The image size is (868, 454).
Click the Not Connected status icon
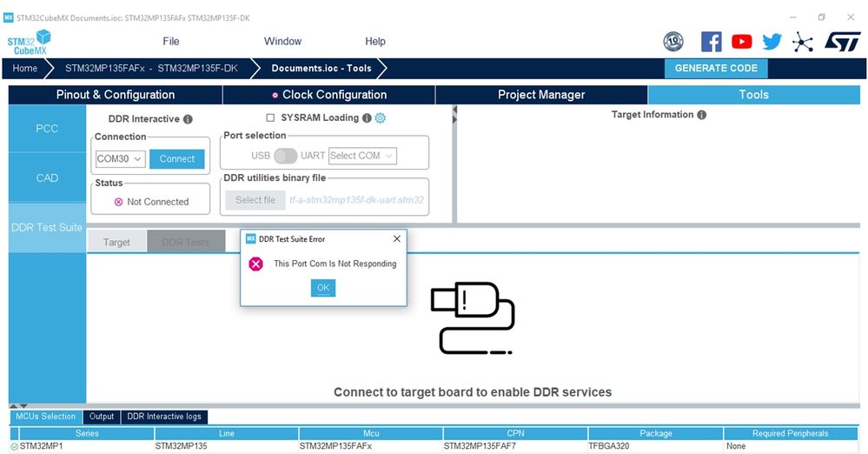(x=118, y=202)
